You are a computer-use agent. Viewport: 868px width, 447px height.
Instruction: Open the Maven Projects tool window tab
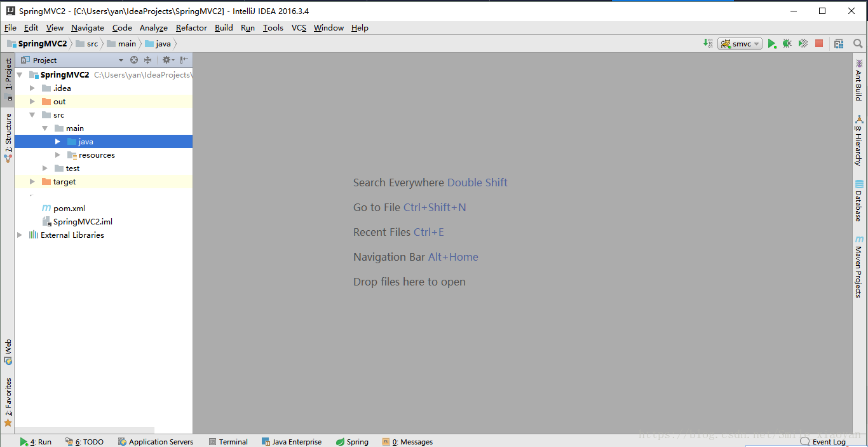click(859, 266)
